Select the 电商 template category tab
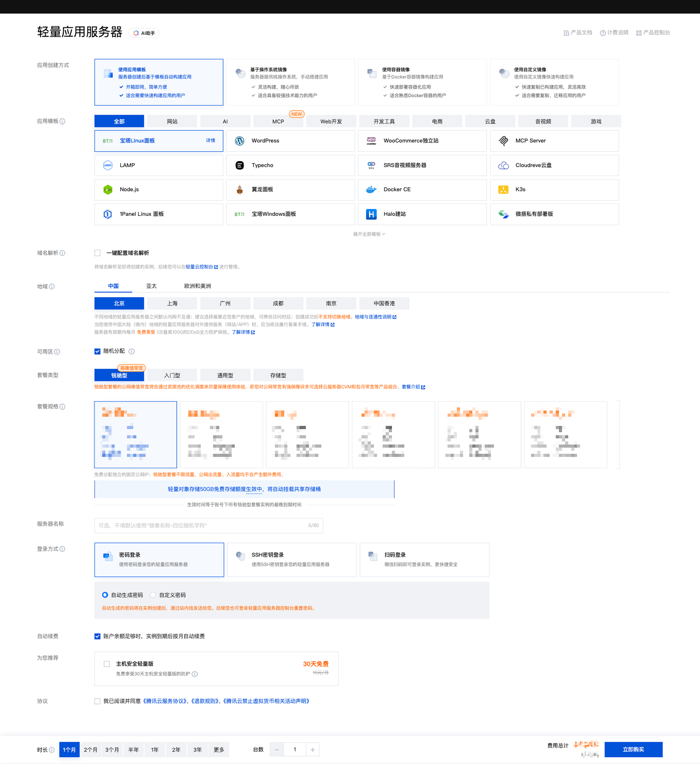This screenshot has height=764, width=700. pos(437,121)
